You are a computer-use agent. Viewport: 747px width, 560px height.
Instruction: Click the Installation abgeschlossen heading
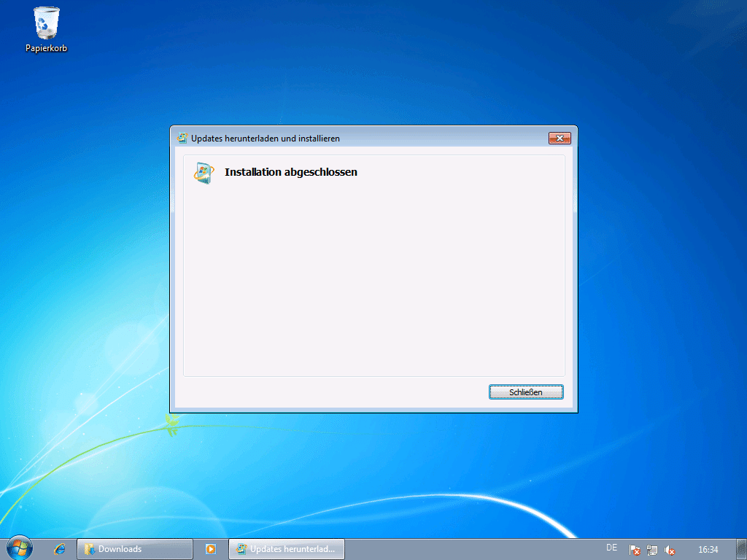[290, 172]
